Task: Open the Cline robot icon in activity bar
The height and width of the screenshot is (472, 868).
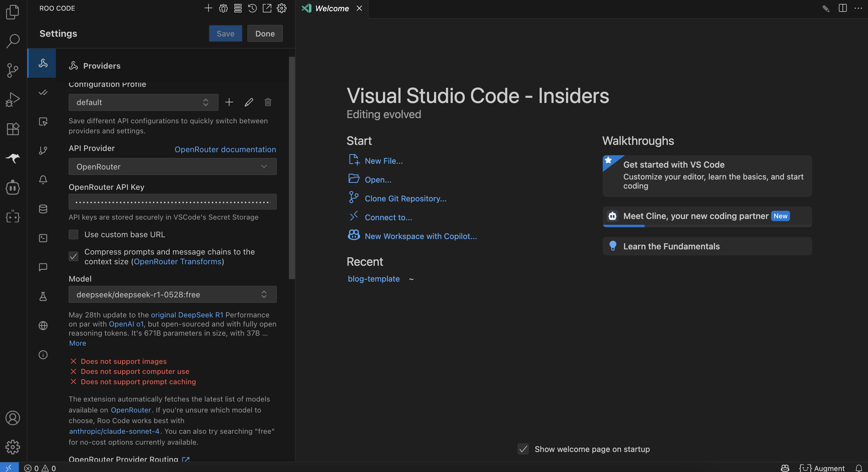Action: tap(13, 187)
